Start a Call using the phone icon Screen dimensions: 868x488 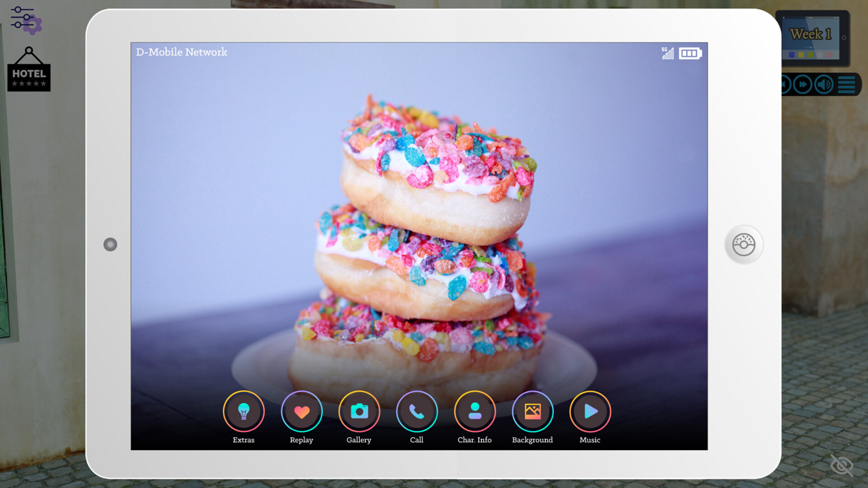[416, 411]
